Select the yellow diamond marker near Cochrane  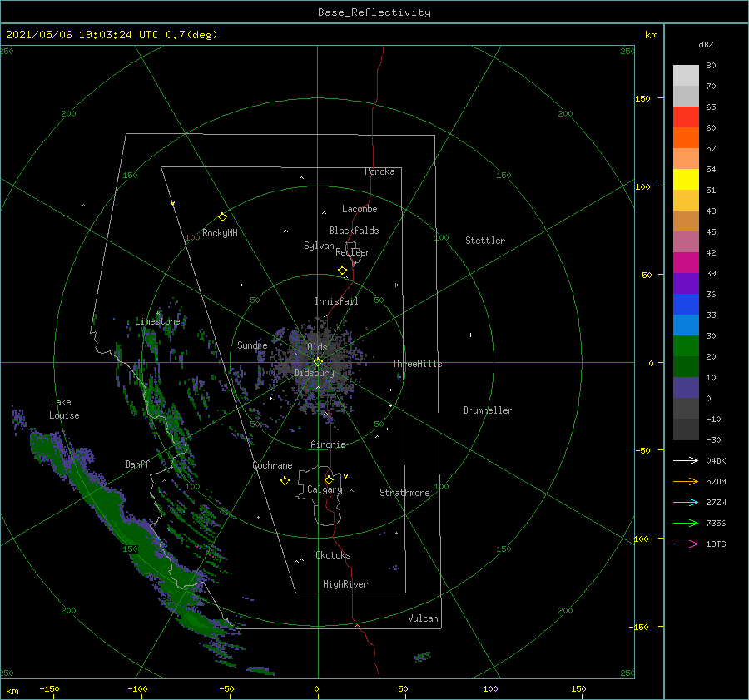[x=285, y=481]
